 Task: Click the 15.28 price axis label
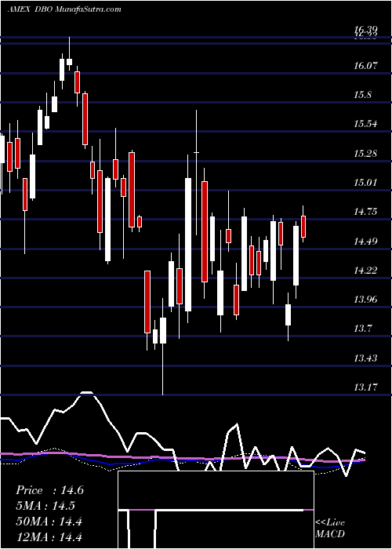pos(366,154)
